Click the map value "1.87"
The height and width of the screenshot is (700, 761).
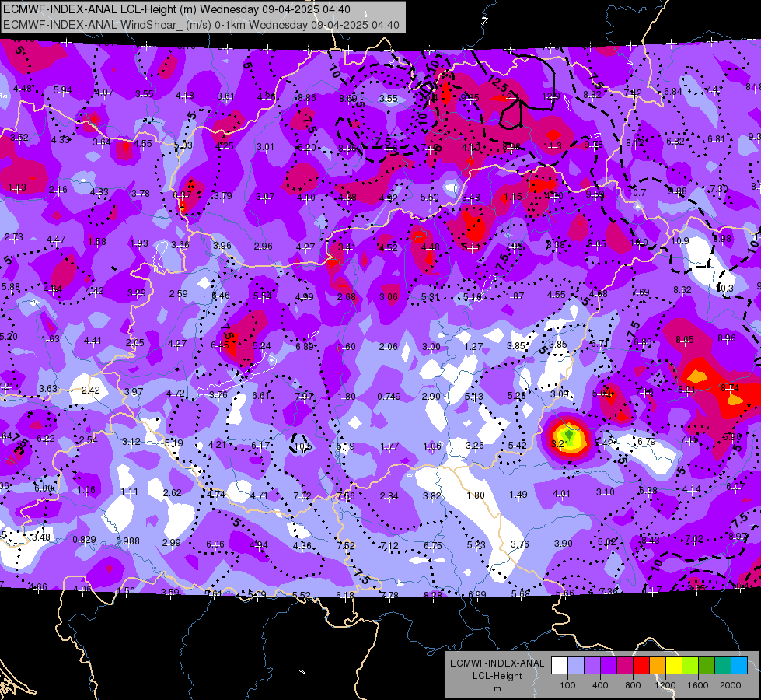coord(515,296)
